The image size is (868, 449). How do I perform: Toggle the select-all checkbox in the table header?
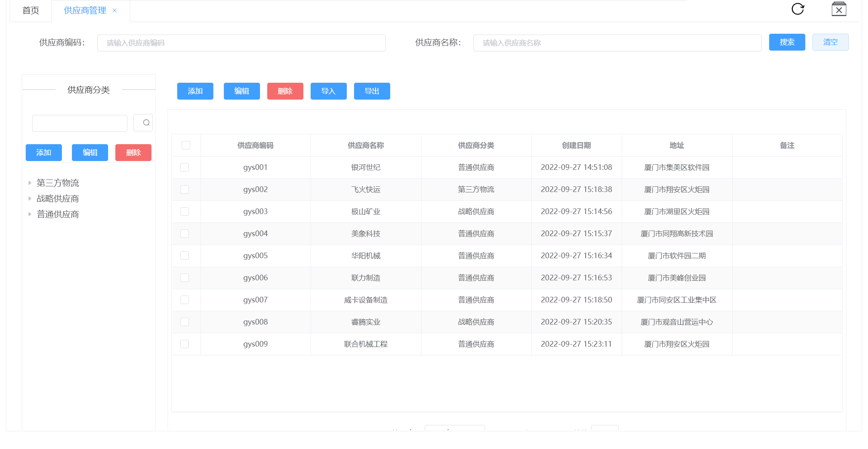point(186,145)
